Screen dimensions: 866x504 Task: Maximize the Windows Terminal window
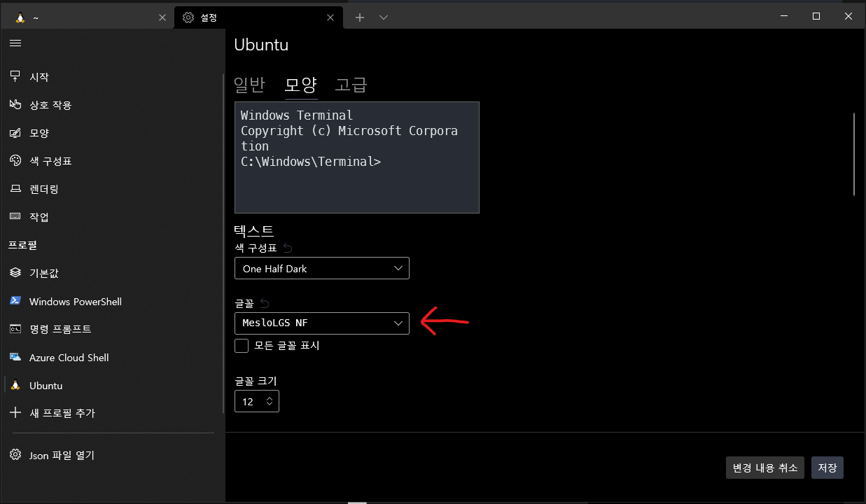816,16
